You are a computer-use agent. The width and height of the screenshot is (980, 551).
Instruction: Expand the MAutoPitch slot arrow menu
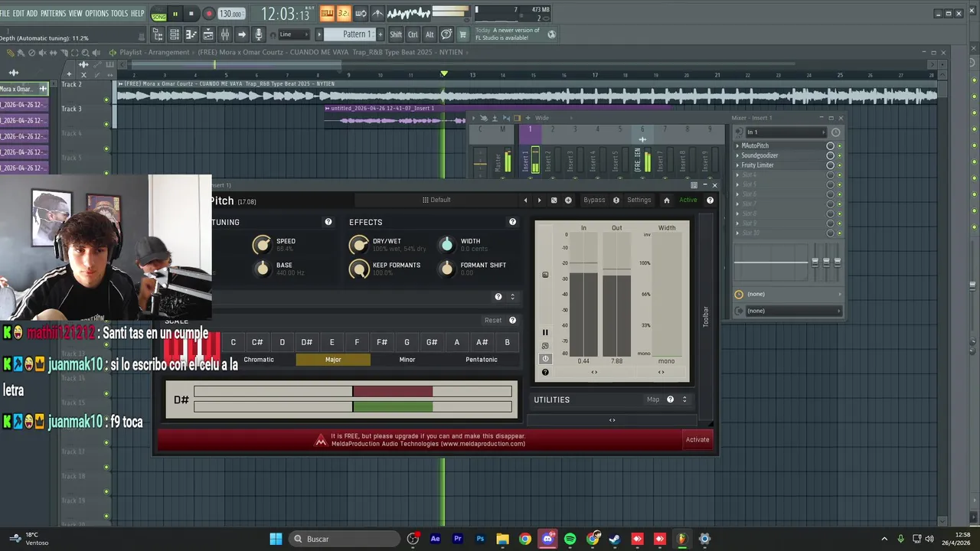pyautogui.click(x=738, y=145)
